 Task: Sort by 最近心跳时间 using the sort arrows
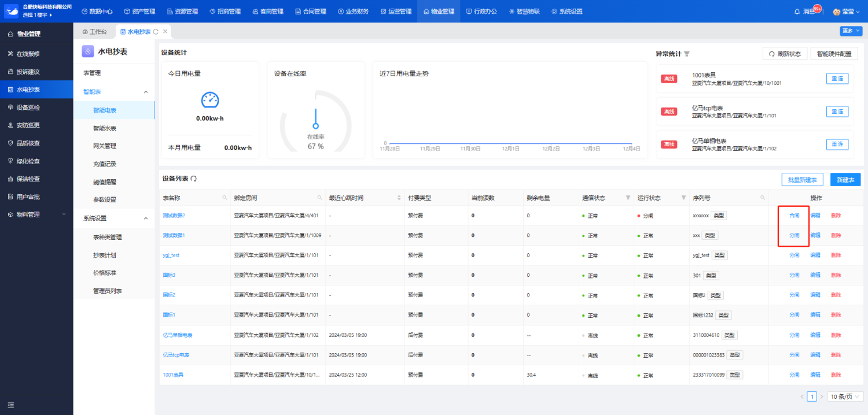click(x=399, y=198)
